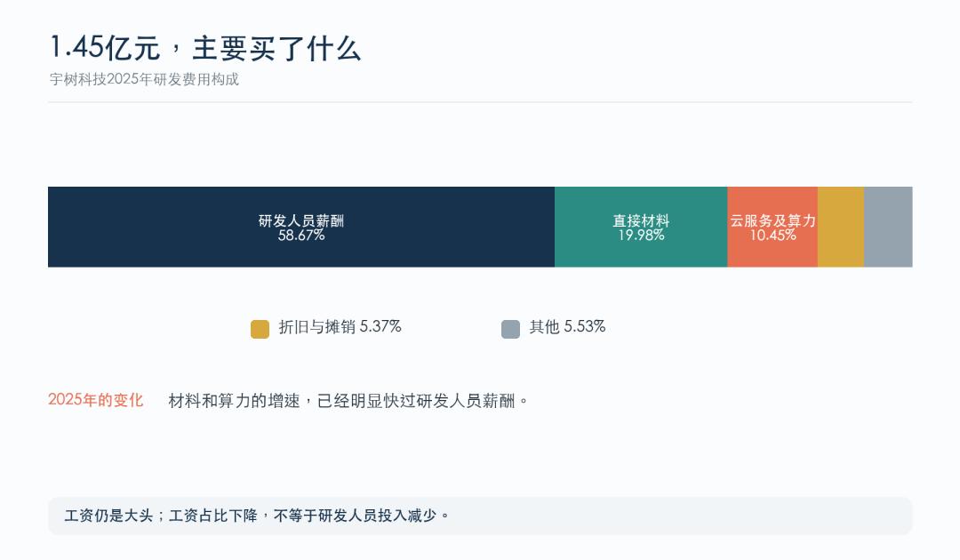The width and height of the screenshot is (960, 560).
Task: Click the sentence about 材料和算力的增速
Action: 348,401
